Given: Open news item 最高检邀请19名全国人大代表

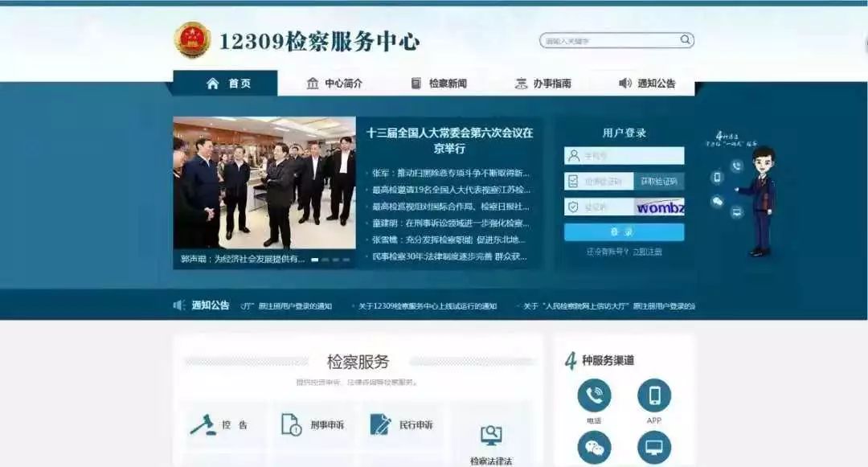Looking at the screenshot, I should coord(451,190).
